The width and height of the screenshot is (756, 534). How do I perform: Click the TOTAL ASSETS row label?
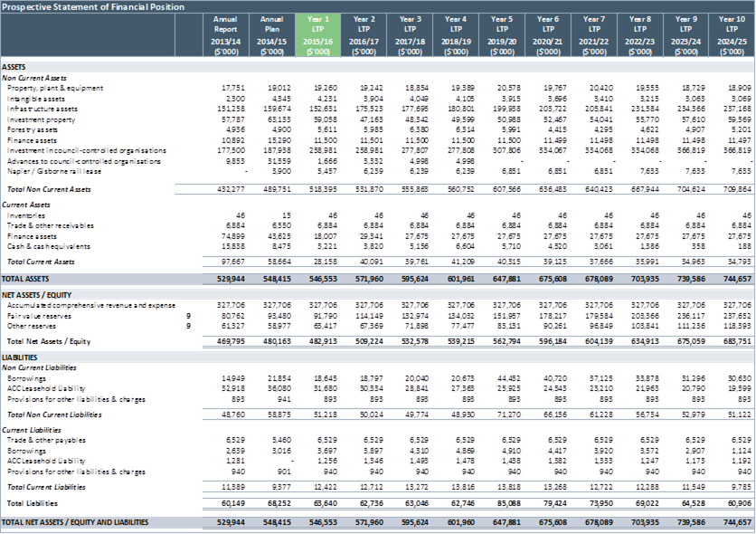[x=25, y=279]
